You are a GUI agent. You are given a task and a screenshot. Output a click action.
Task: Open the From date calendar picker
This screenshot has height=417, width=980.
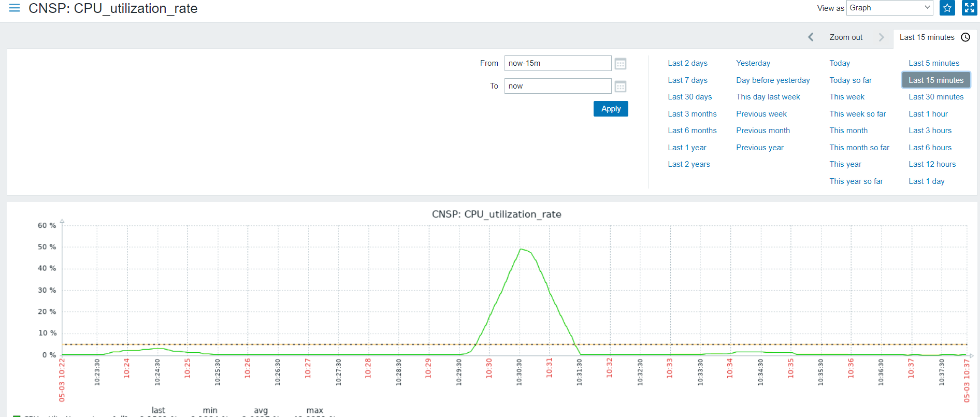click(x=620, y=64)
